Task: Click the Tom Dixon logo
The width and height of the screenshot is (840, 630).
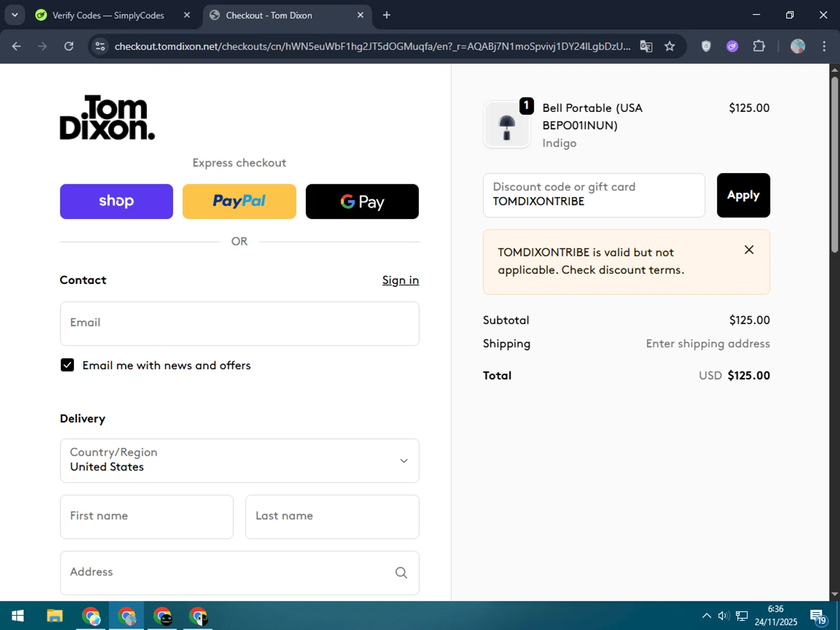Action: pyautogui.click(x=107, y=117)
